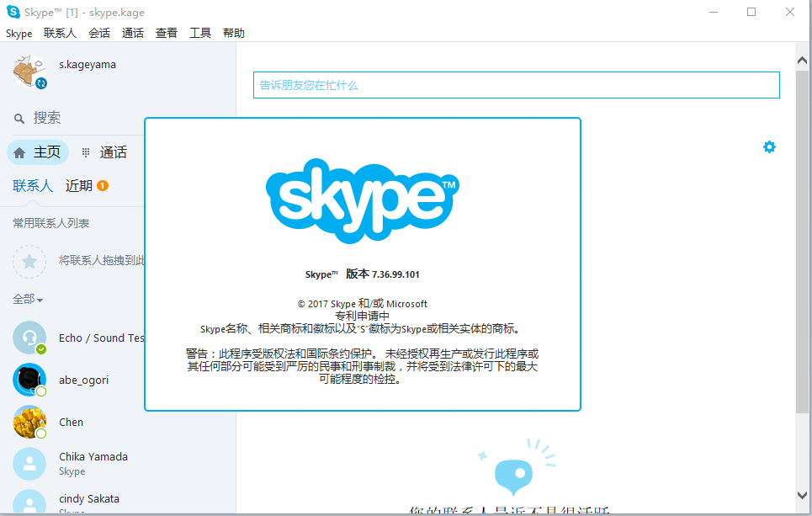Click abe_ogori avatar picture
The height and width of the screenshot is (516, 812).
[x=29, y=380]
